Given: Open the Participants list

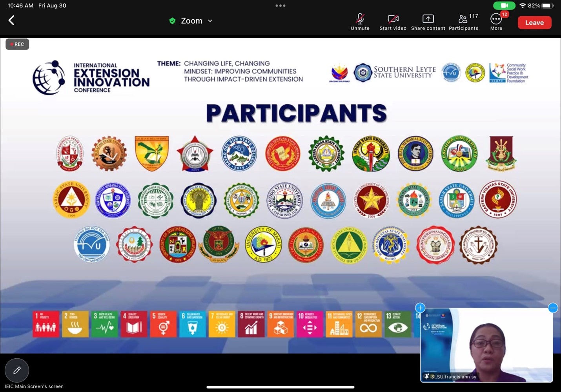Looking at the screenshot, I should tap(463, 22).
